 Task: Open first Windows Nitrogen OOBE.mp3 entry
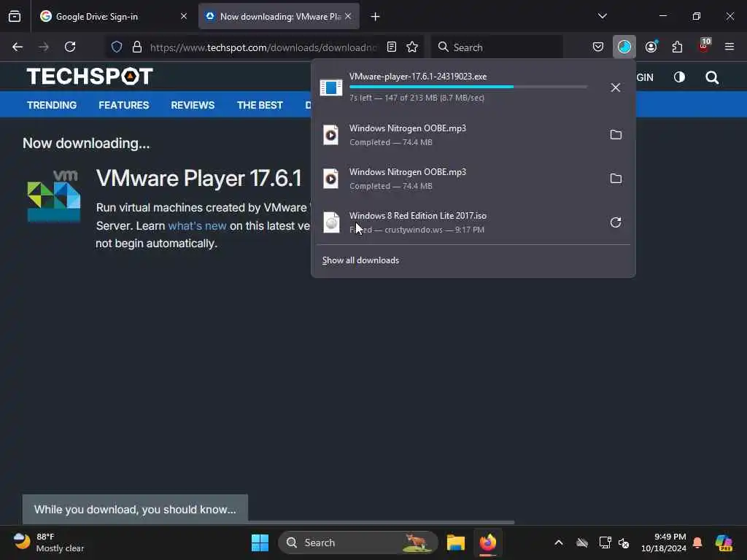[x=458, y=135]
